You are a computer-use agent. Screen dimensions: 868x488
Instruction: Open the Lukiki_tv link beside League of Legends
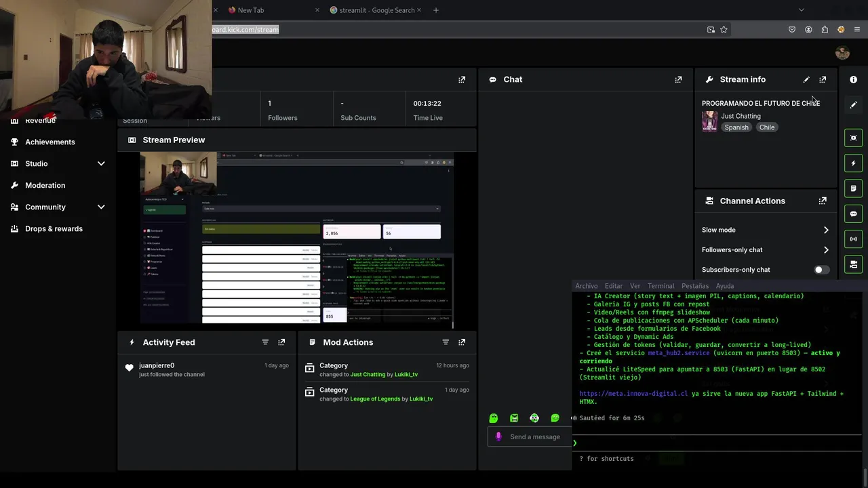tap(421, 399)
